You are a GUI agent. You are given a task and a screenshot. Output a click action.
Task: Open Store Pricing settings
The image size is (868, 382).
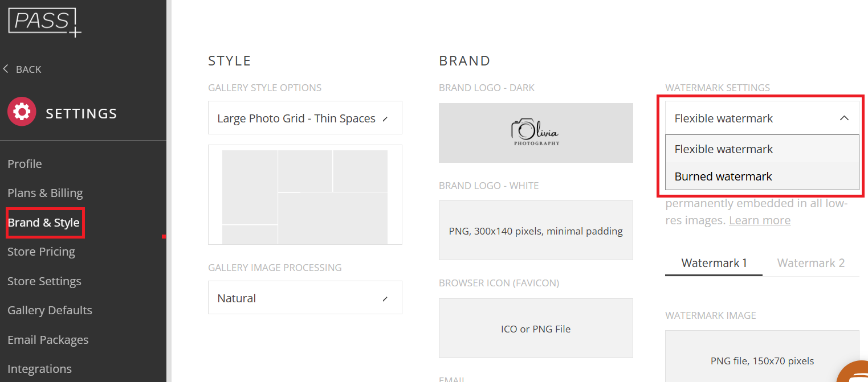(41, 252)
